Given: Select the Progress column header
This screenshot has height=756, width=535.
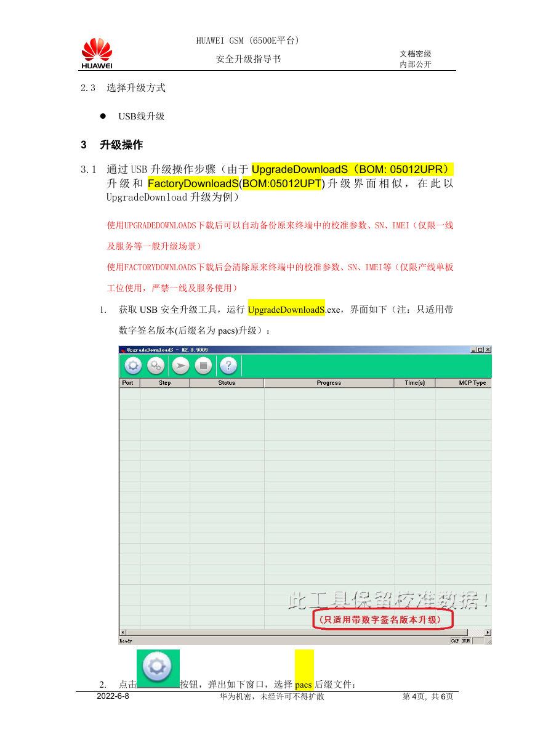Looking at the screenshot, I should point(329,383).
